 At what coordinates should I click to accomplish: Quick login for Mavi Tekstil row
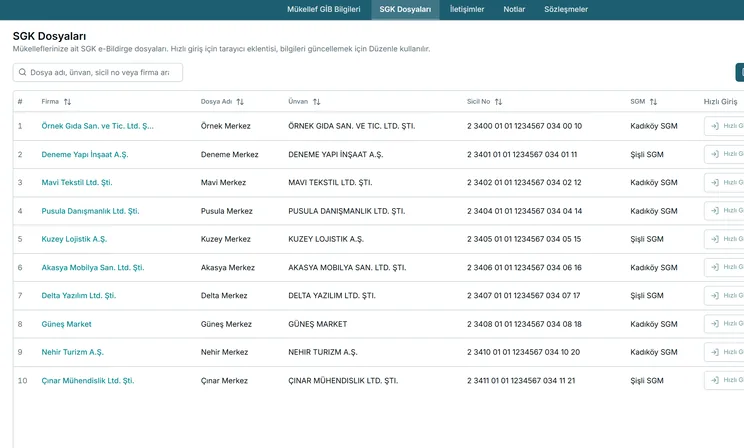click(724, 182)
